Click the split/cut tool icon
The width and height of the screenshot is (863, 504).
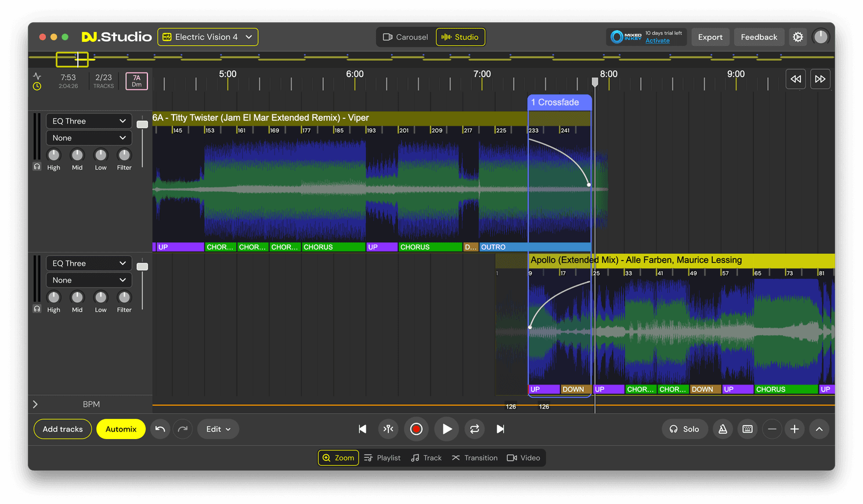click(388, 429)
